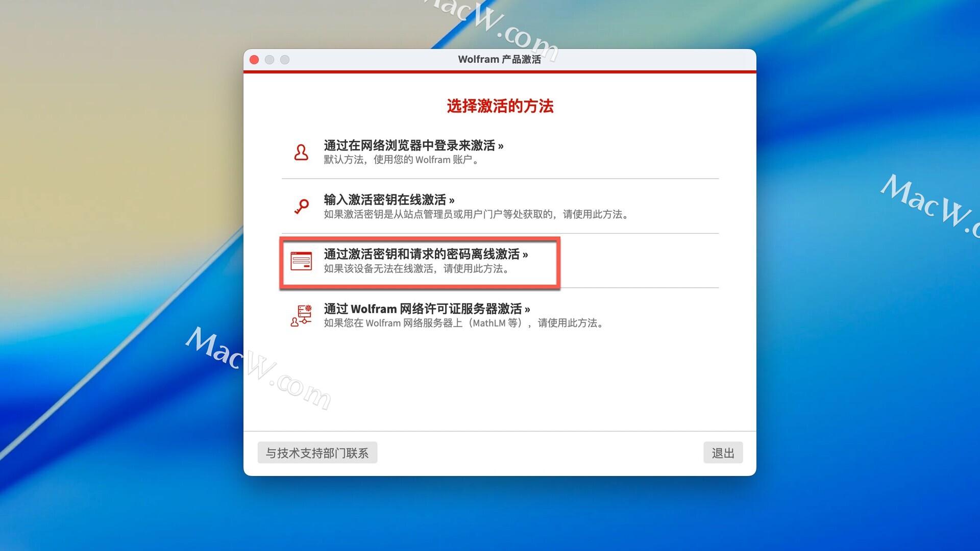Image resolution: width=980 pixels, height=551 pixels.
Task: Click the greyed-out zoom window button
Action: click(x=285, y=60)
